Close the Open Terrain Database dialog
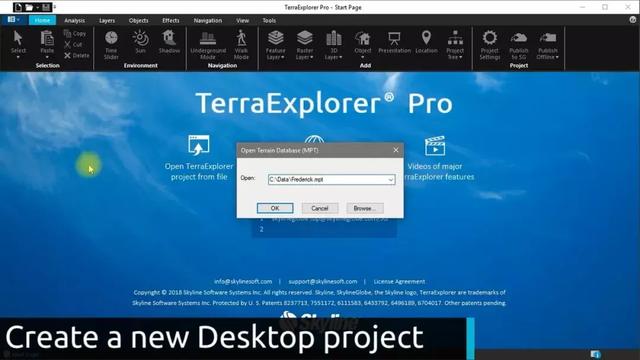Viewport: 640px width, 360px height. point(396,150)
